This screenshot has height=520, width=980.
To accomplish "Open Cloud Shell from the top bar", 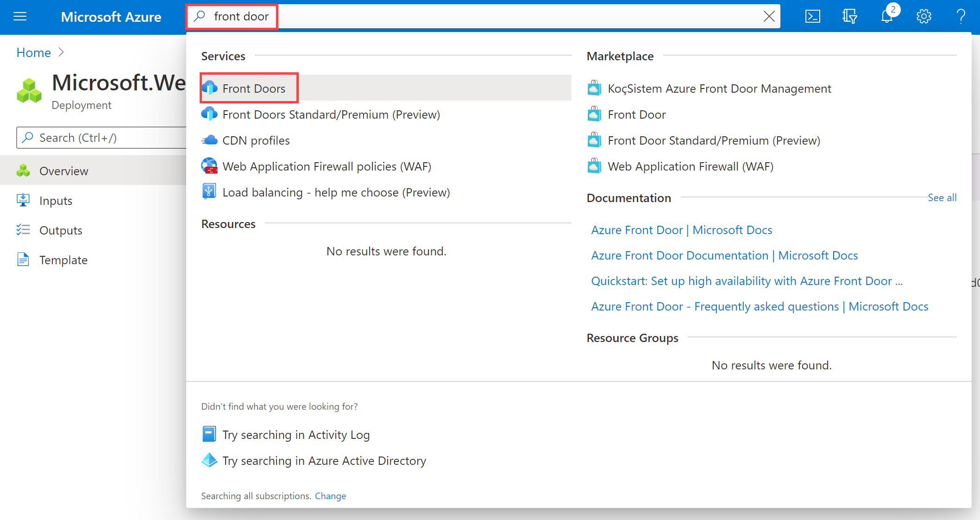I will click(x=813, y=16).
